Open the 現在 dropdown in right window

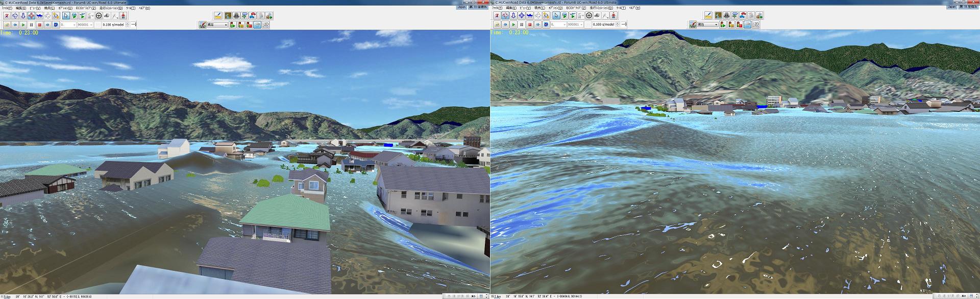click(x=707, y=25)
